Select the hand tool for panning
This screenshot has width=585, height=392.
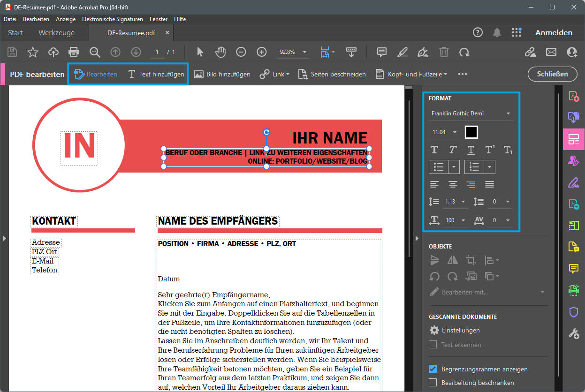click(x=220, y=52)
